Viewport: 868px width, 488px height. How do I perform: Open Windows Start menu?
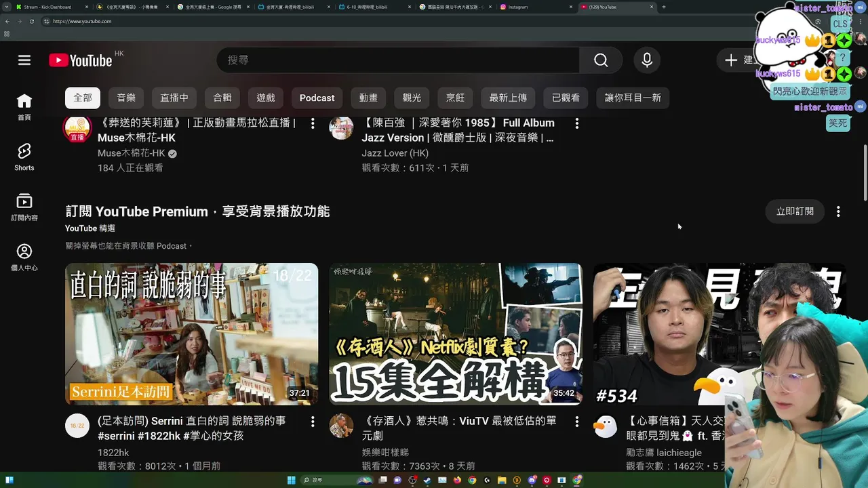[291, 480]
